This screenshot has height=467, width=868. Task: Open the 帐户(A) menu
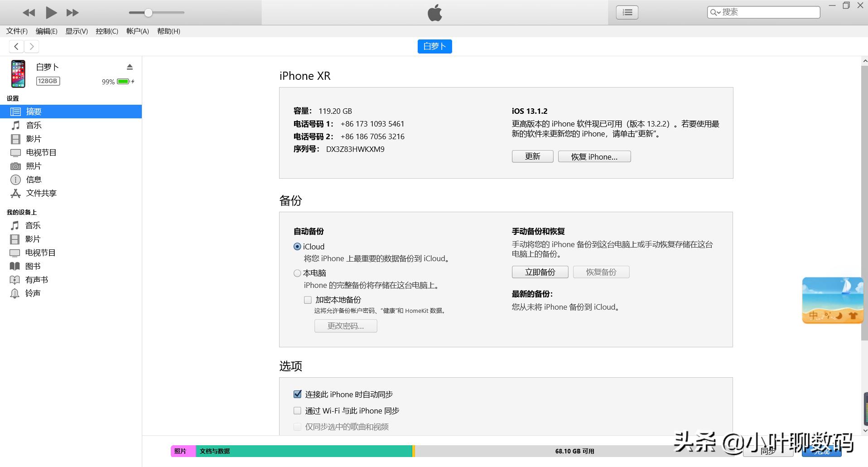click(x=137, y=31)
